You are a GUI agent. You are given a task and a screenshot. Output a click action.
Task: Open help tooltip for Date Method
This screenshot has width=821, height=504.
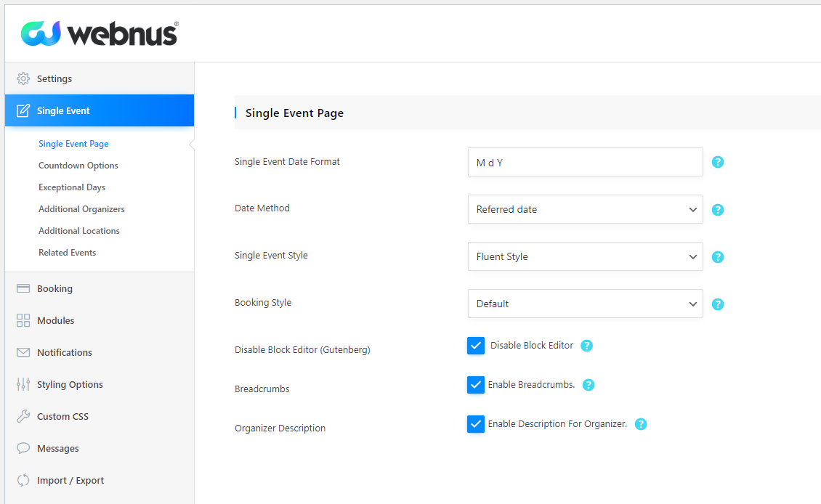pos(718,210)
